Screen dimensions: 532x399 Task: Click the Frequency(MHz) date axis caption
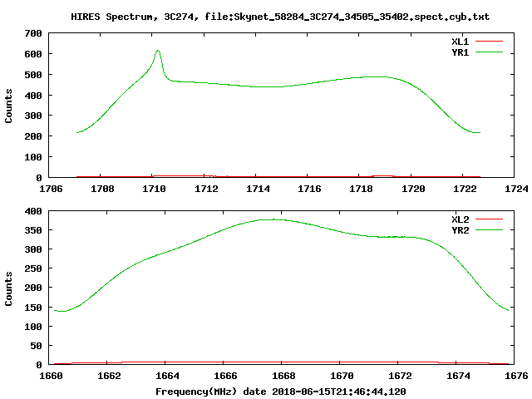tap(281, 392)
